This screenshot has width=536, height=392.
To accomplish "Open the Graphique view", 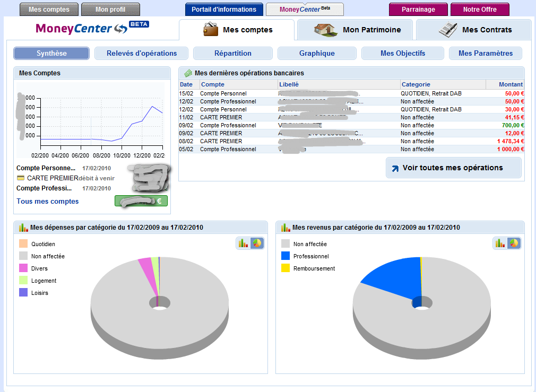I will pyautogui.click(x=317, y=53).
